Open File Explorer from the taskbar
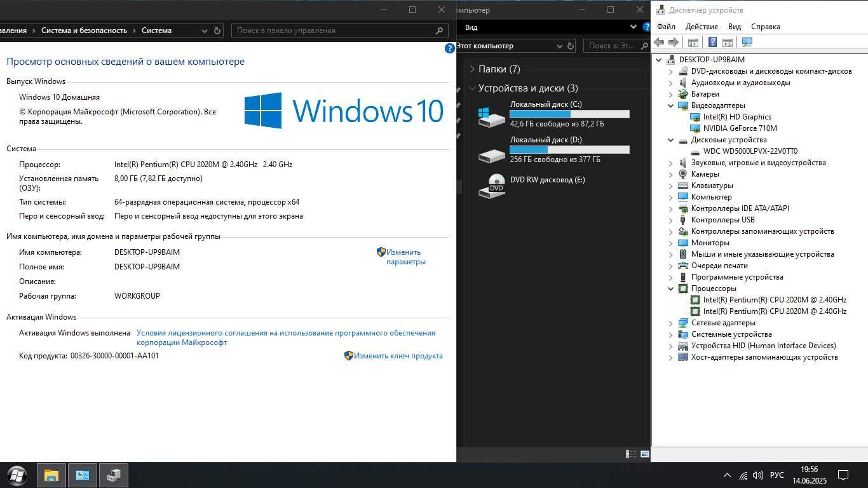 51,475
